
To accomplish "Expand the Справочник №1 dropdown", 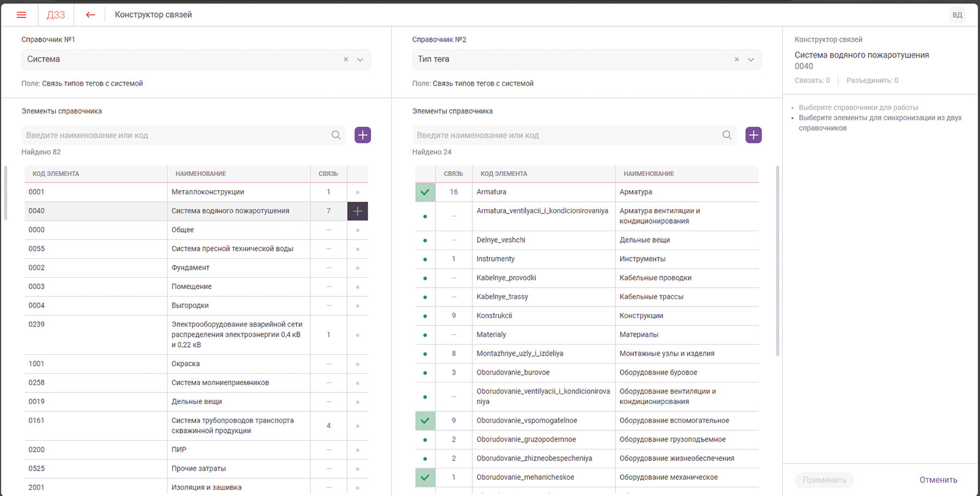I will pyautogui.click(x=360, y=59).
